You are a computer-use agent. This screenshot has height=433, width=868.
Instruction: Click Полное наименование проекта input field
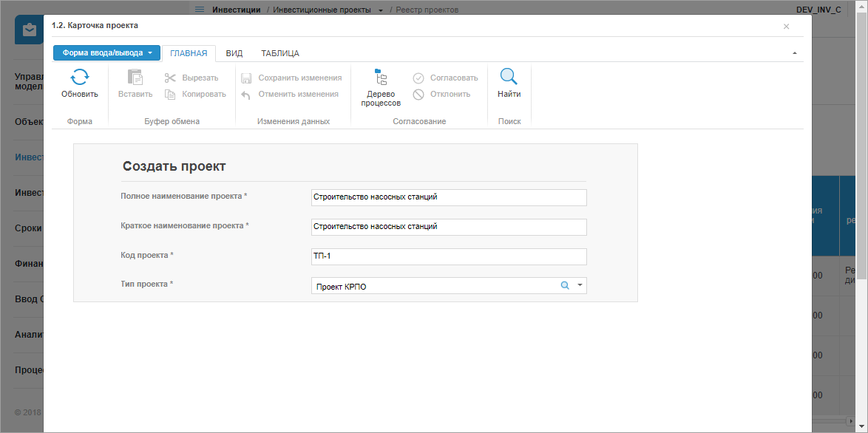click(x=448, y=197)
